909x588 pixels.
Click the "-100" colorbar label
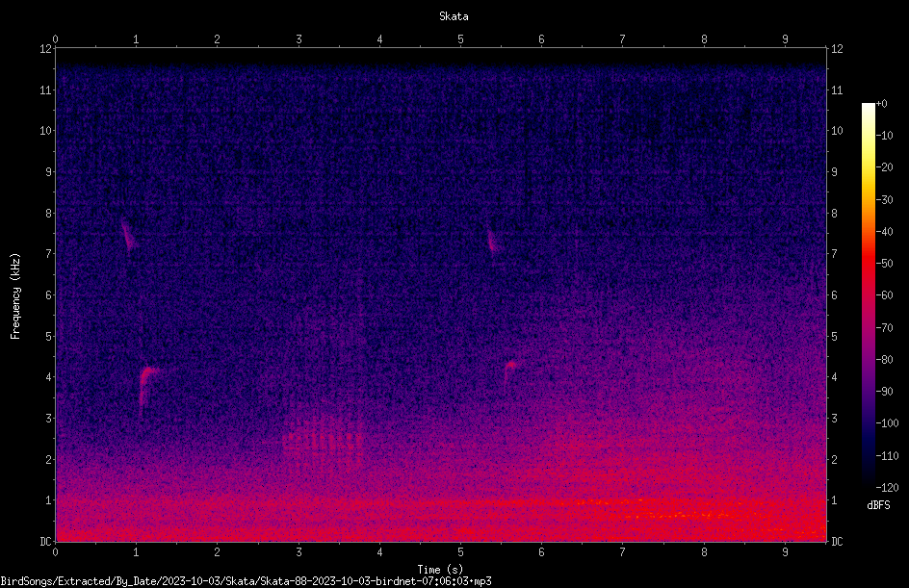[887, 422]
